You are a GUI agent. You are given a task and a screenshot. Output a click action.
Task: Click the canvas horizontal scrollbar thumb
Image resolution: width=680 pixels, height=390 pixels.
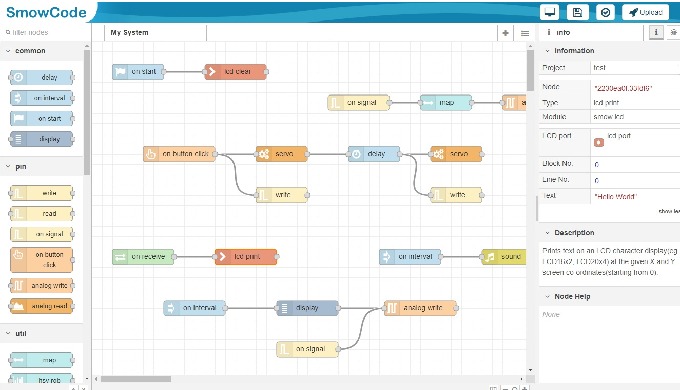(136, 379)
